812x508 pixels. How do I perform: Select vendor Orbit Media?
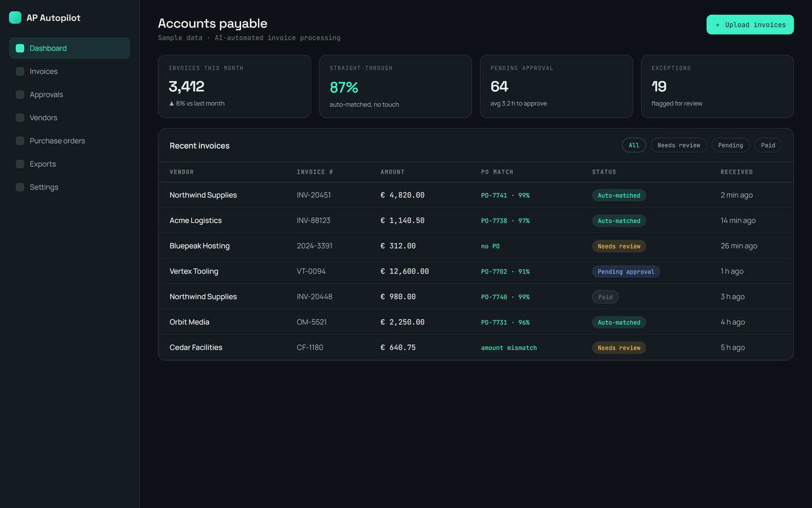click(189, 322)
